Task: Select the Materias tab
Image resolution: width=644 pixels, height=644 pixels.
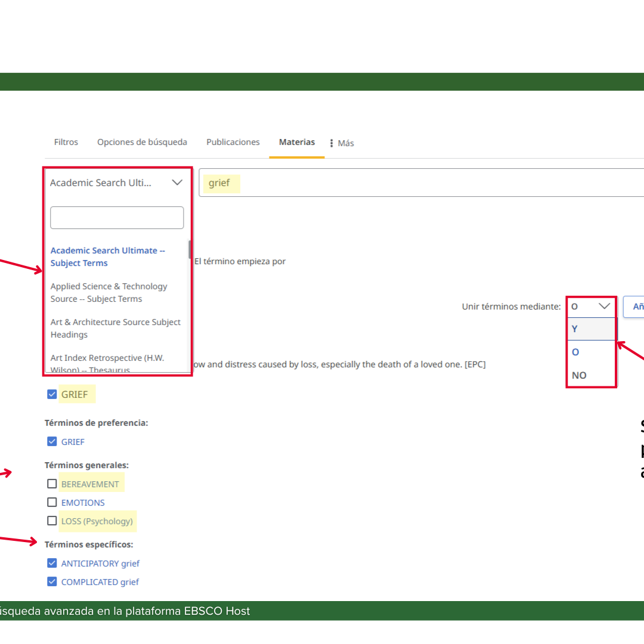Action: pos(296,143)
